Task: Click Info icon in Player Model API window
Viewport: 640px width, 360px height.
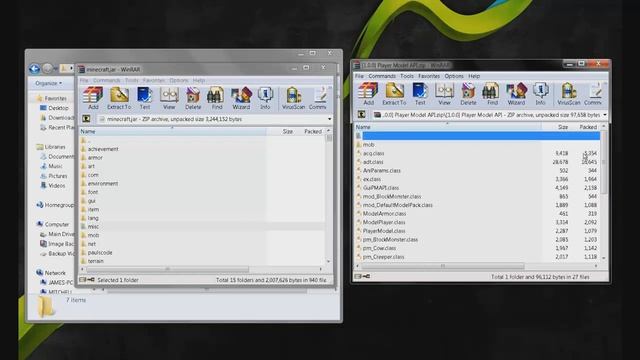Action: coord(540,94)
